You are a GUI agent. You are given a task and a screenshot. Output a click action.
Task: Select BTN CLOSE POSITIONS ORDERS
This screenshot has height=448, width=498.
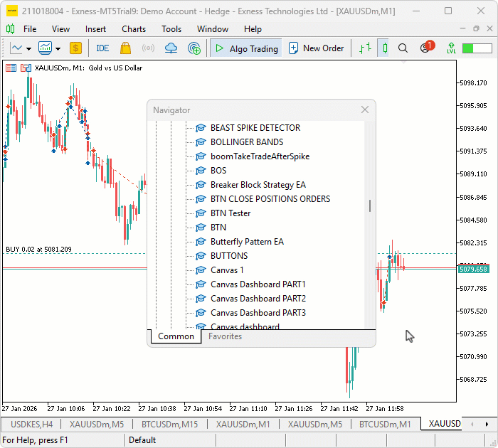point(270,199)
